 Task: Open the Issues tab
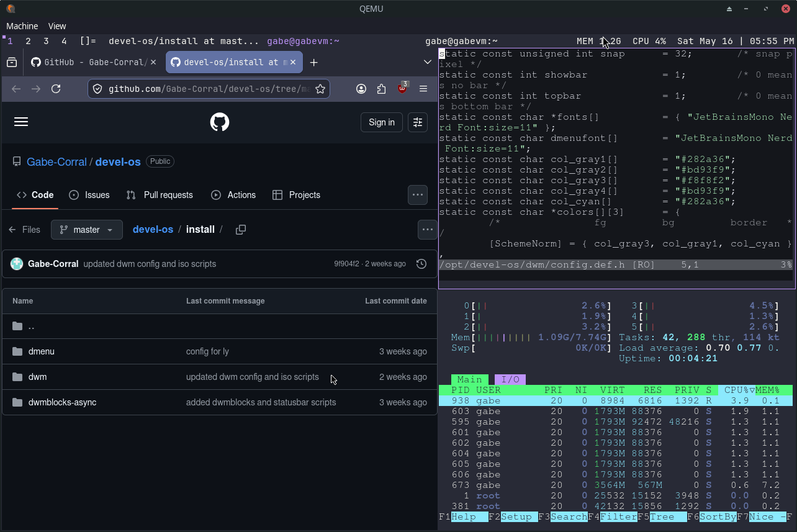pyautogui.click(x=89, y=195)
